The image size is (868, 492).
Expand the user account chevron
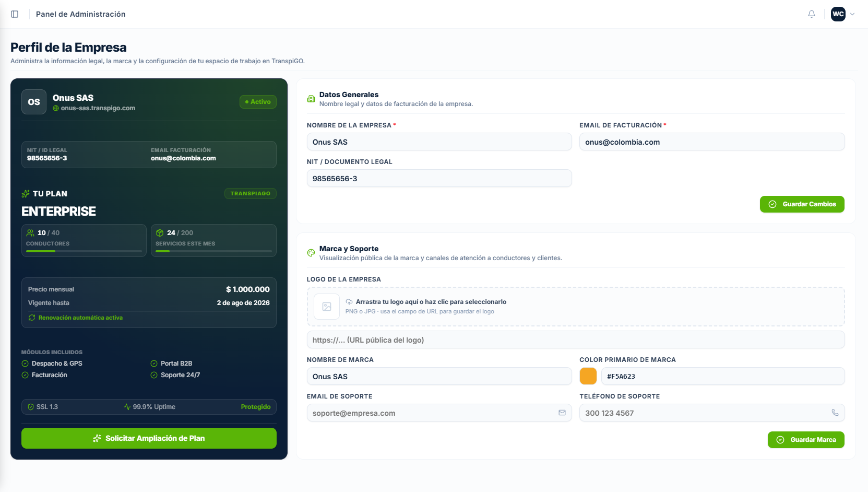[x=852, y=14]
